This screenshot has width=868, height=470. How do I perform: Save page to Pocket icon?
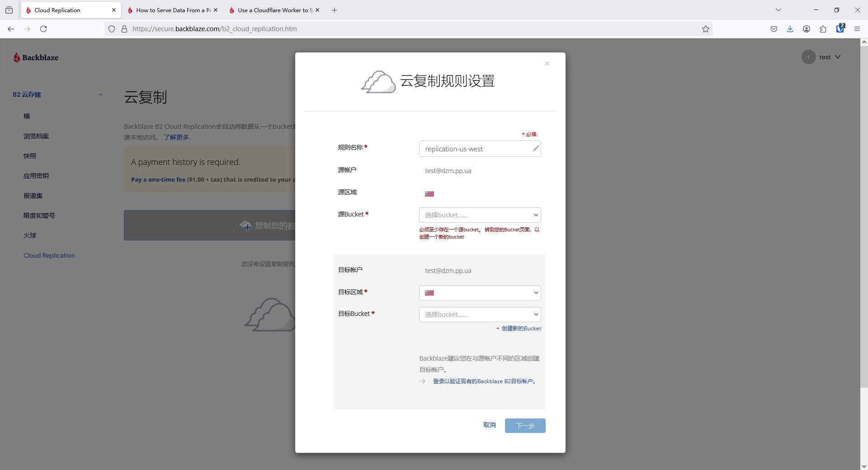[774, 29]
